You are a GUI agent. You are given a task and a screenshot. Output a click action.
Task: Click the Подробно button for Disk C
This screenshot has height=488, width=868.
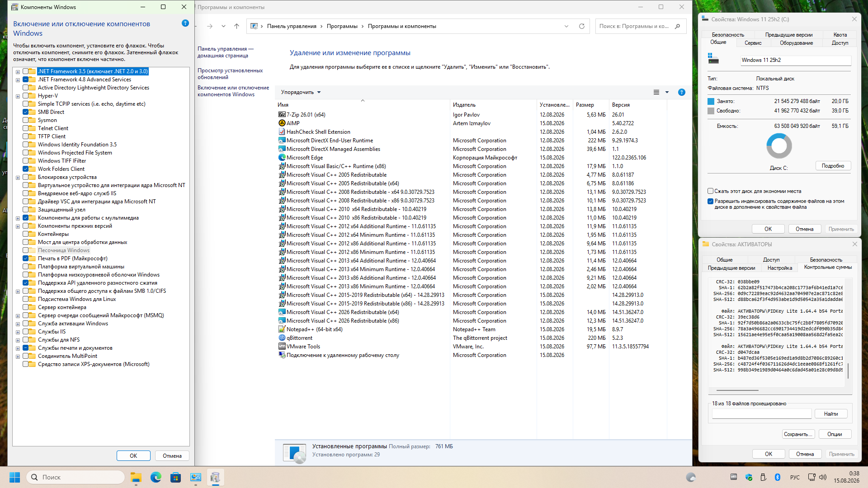833,166
